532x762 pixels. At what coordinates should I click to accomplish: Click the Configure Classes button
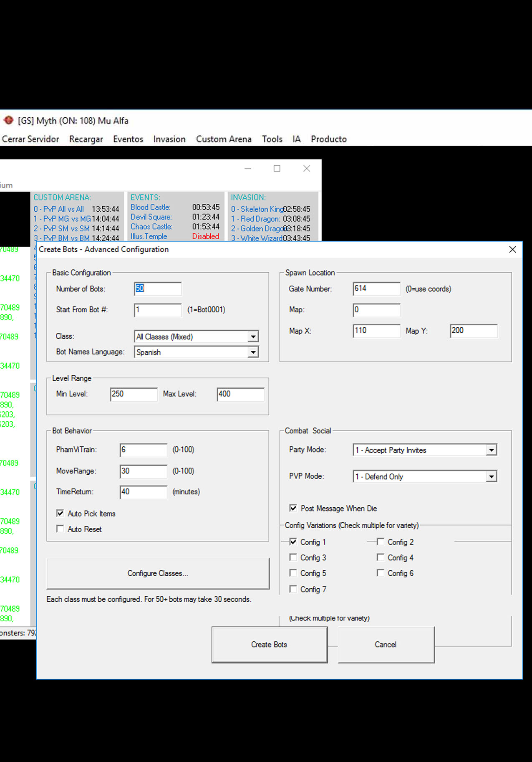pyautogui.click(x=158, y=573)
